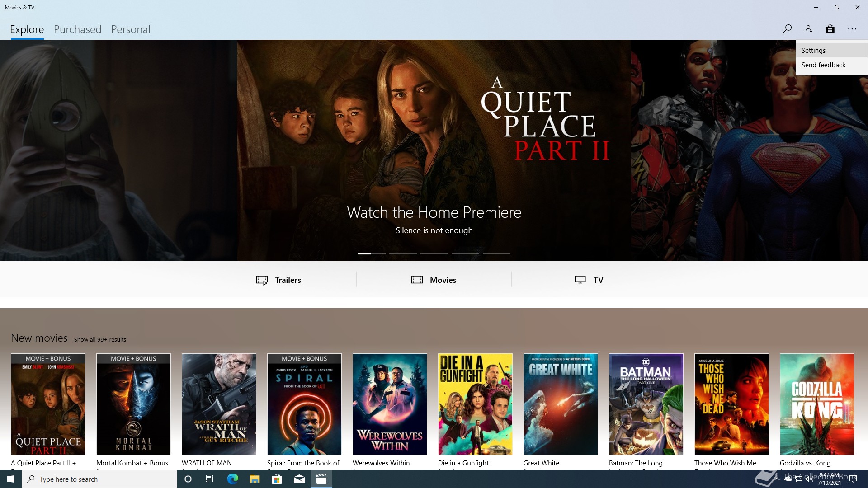Choose Send feedback menu entry
868x488 pixels.
pyautogui.click(x=831, y=65)
